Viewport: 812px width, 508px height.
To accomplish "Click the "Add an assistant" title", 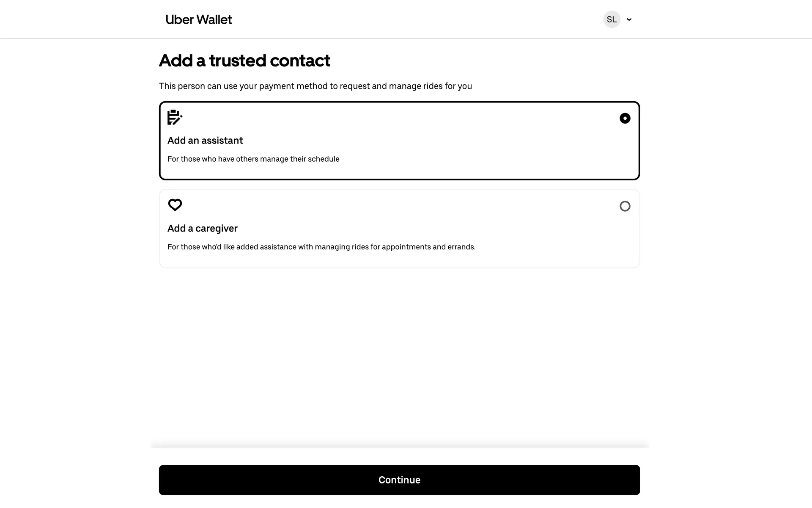I will [x=205, y=141].
